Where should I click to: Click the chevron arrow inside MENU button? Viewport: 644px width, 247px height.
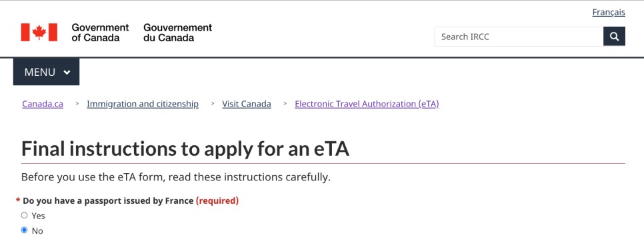click(67, 73)
